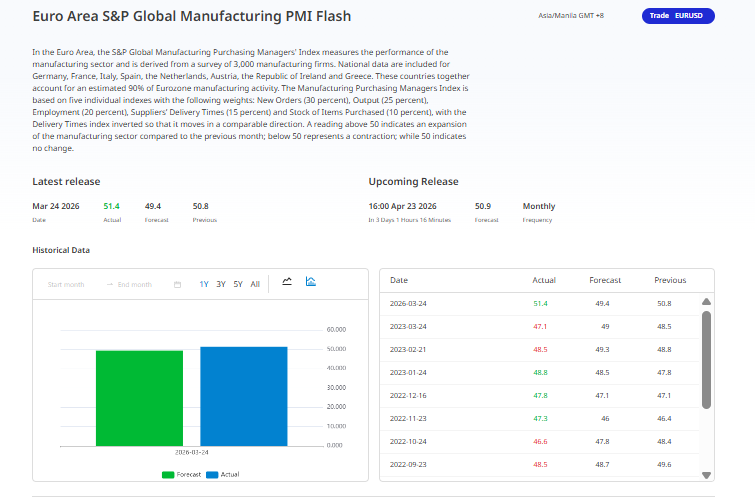Select the 3Y time range
This screenshot has height=500, width=755.
point(221,284)
